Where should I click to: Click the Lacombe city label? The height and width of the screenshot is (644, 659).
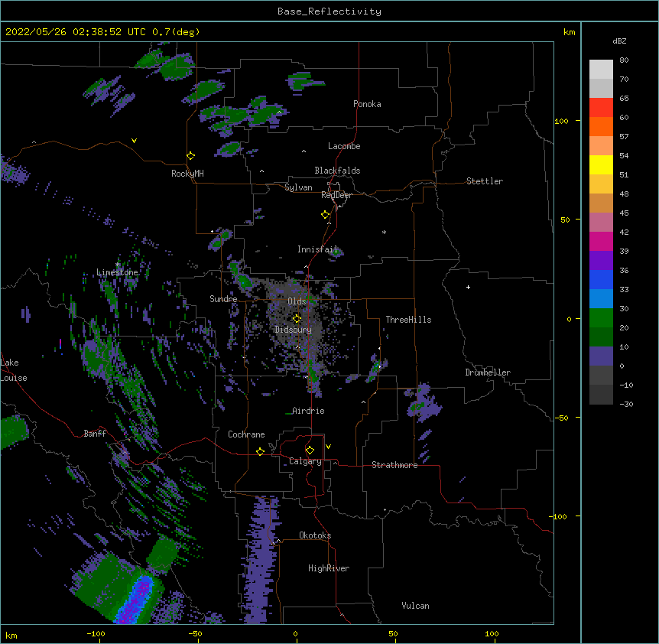344,146
